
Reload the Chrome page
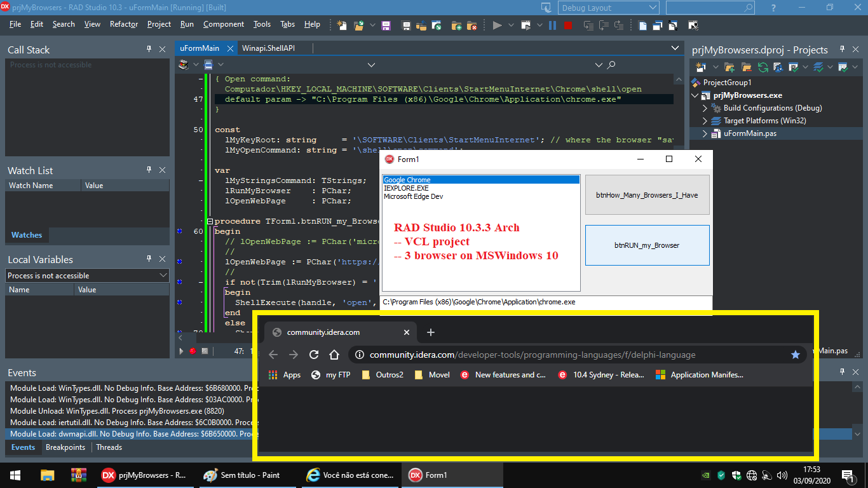[x=314, y=355]
